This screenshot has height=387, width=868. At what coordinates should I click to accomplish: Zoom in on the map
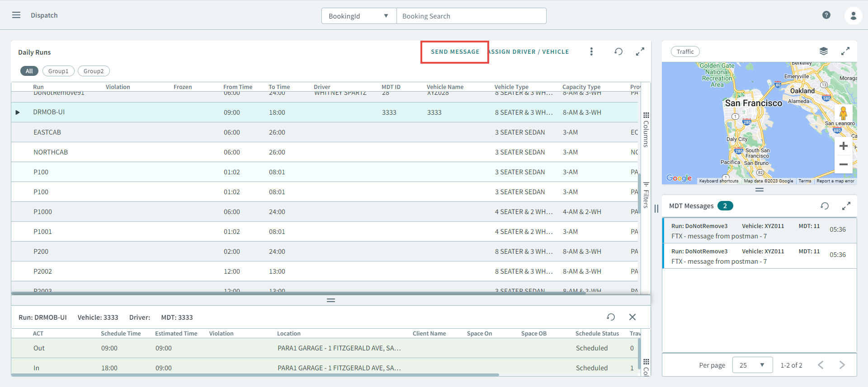pyautogui.click(x=843, y=146)
